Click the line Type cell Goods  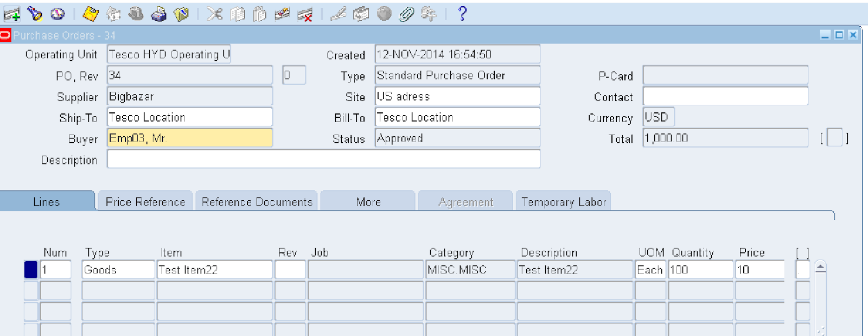(x=118, y=270)
